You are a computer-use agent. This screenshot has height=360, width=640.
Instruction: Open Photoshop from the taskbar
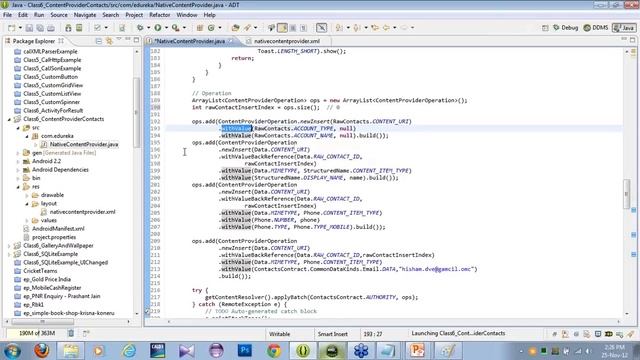[x=245, y=350]
